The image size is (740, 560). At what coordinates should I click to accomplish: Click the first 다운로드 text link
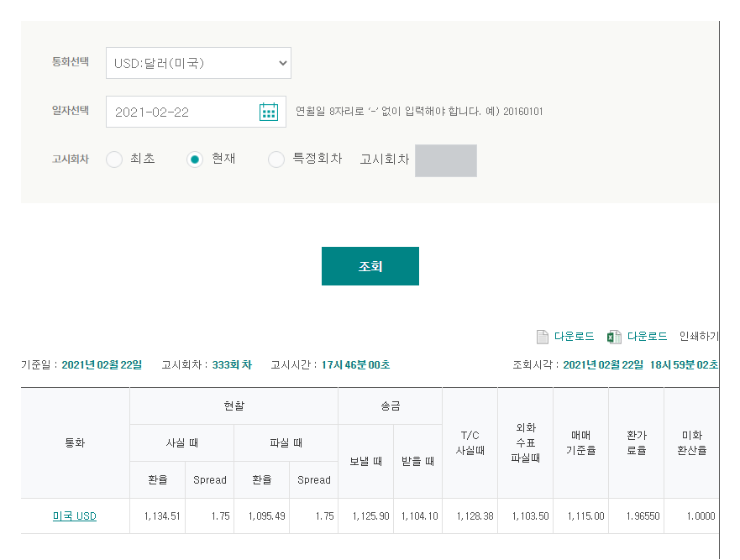click(x=574, y=337)
